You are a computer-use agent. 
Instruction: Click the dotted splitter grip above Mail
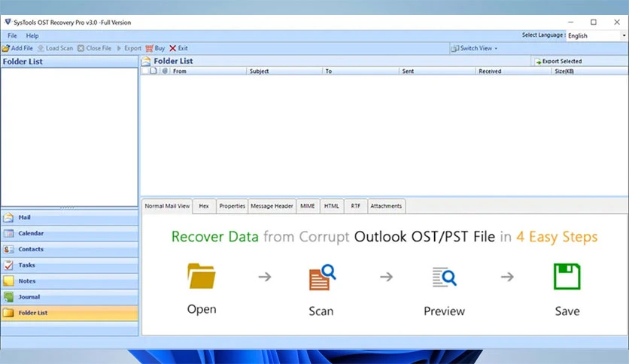[67, 208]
